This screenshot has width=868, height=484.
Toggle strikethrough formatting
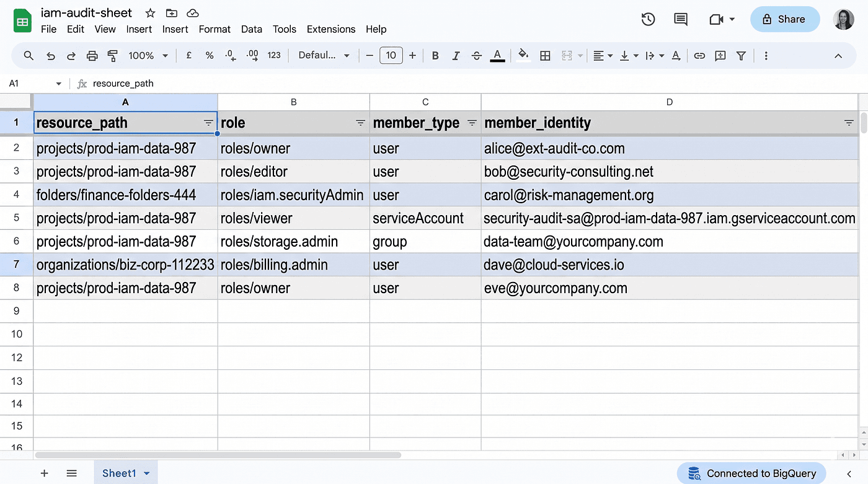pyautogui.click(x=476, y=56)
